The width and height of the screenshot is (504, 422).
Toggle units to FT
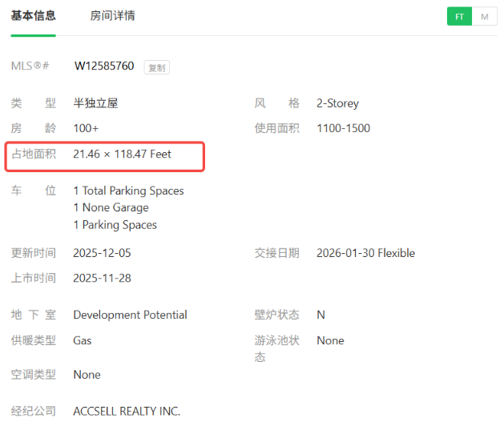tap(459, 16)
